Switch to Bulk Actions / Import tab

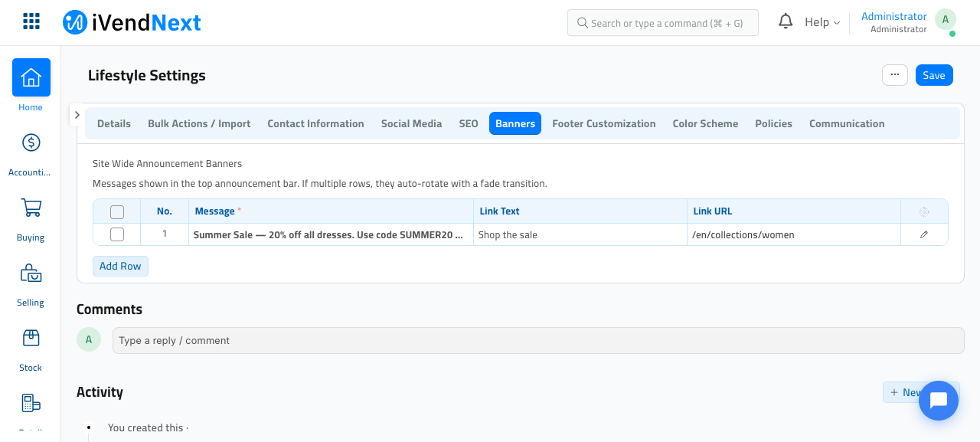pyautogui.click(x=199, y=123)
